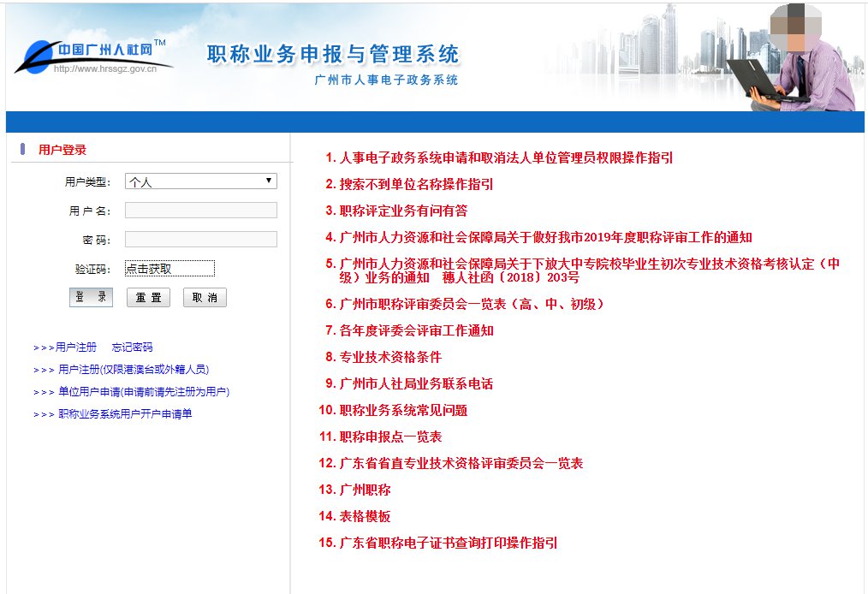Click the 中国广州人社网 logo
This screenshot has height=594, width=868.
tap(93, 56)
